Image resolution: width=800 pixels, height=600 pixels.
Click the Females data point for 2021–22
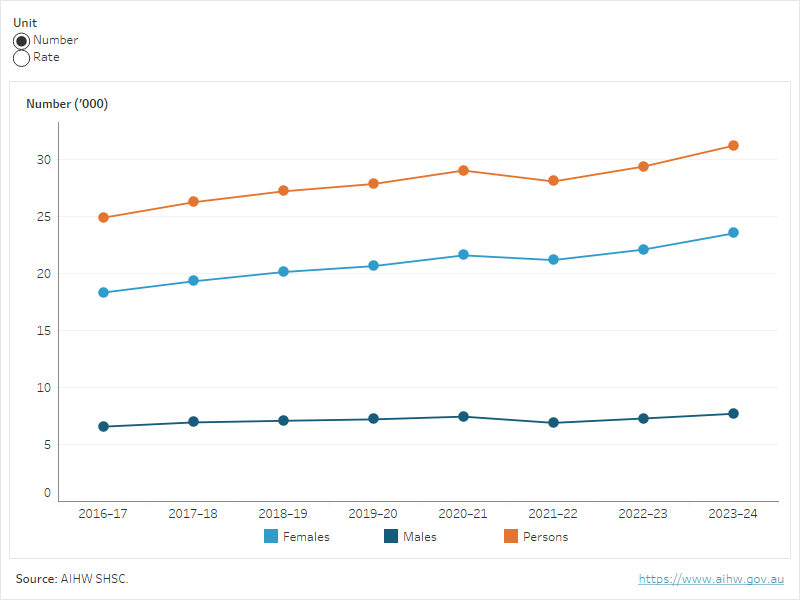click(x=553, y=260)
